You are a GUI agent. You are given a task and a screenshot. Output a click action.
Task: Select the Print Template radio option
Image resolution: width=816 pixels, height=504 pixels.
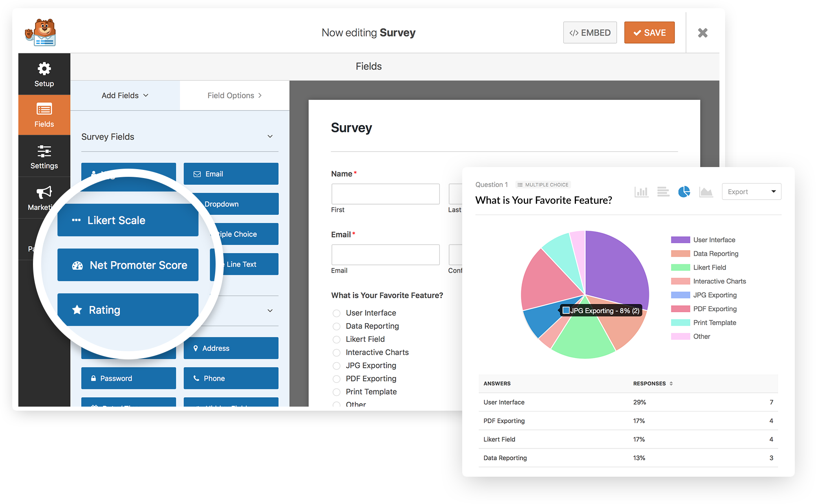(336, 392)
